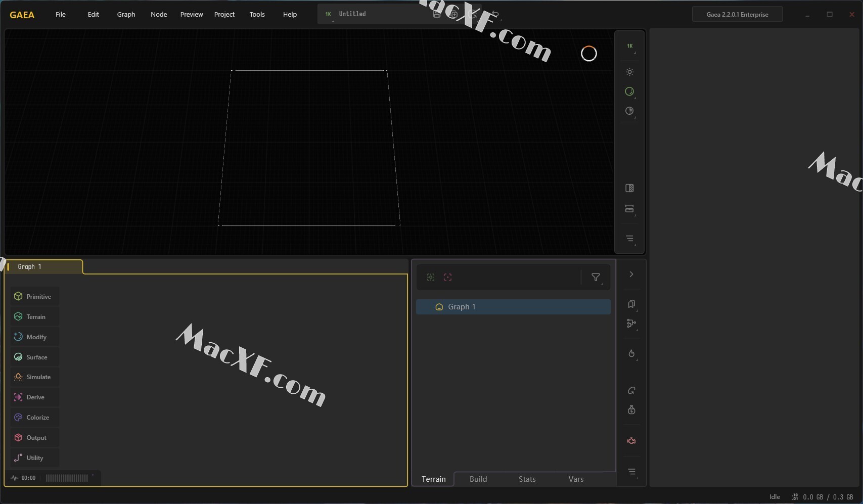This screenshot has height=504, width=863.
Task: Click the green render mode circle icon
Action: point(629,91)
